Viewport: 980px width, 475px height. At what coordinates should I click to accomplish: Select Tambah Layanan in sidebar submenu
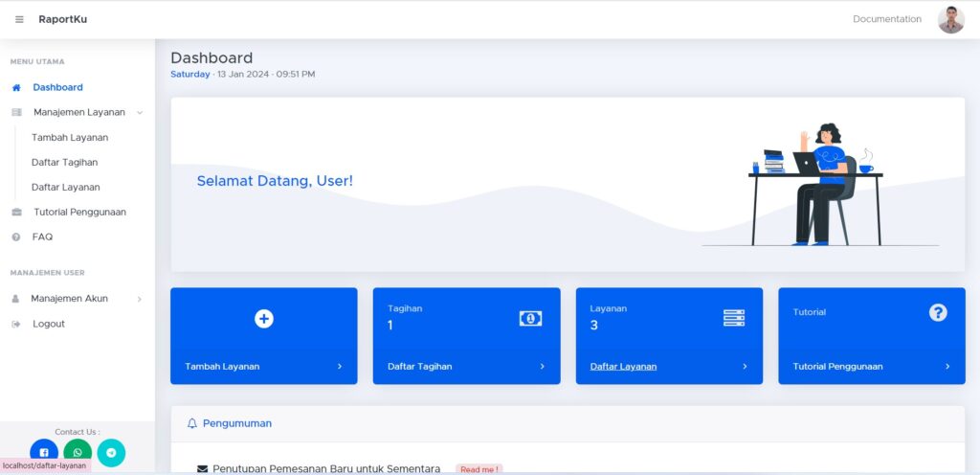tap(70, 138)
